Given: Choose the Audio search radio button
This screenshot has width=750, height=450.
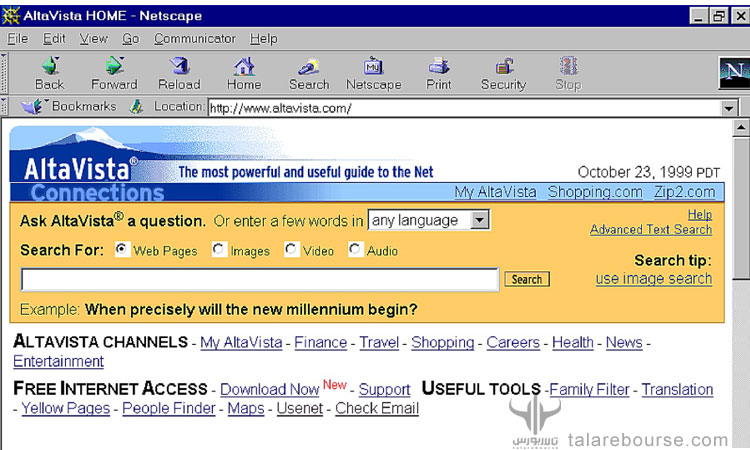Looking at the screenshot, I should (355, 250).
